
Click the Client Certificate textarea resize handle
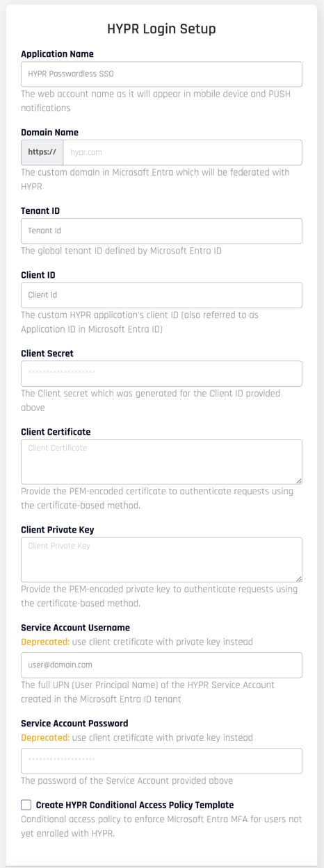[298, 480]
